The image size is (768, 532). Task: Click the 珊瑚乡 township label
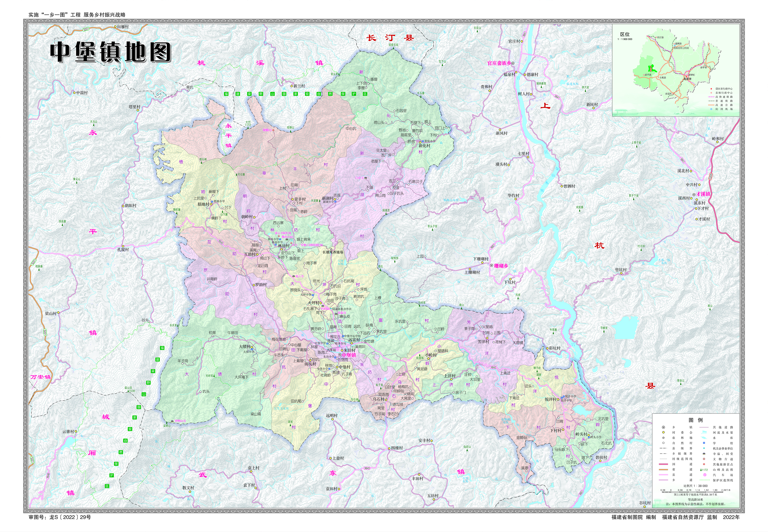click(501, 266)
